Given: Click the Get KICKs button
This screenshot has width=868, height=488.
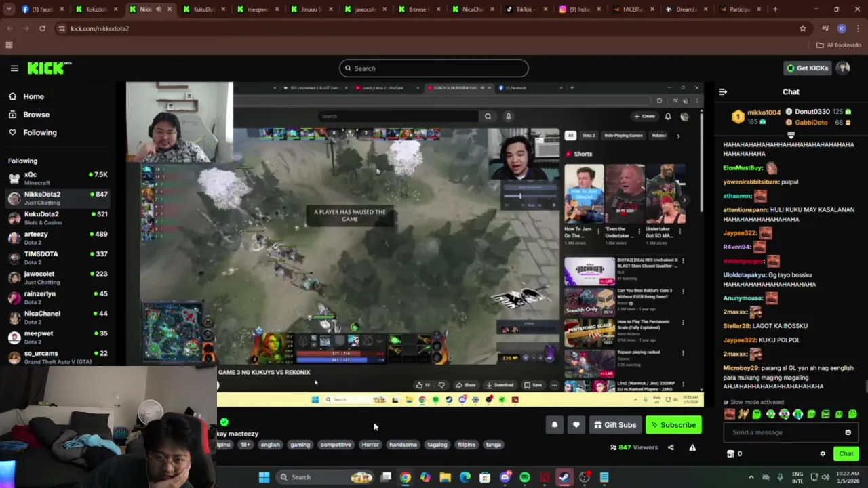Looking at the screenshot, I should (x=807, y=68).
